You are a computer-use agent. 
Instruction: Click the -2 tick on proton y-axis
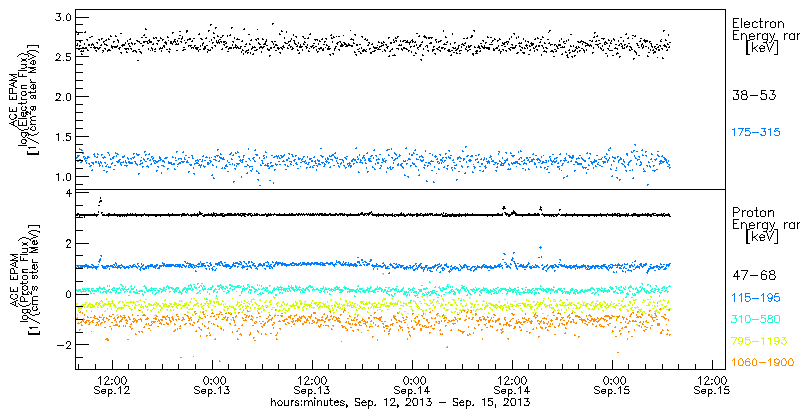click(x=64, y=345)
